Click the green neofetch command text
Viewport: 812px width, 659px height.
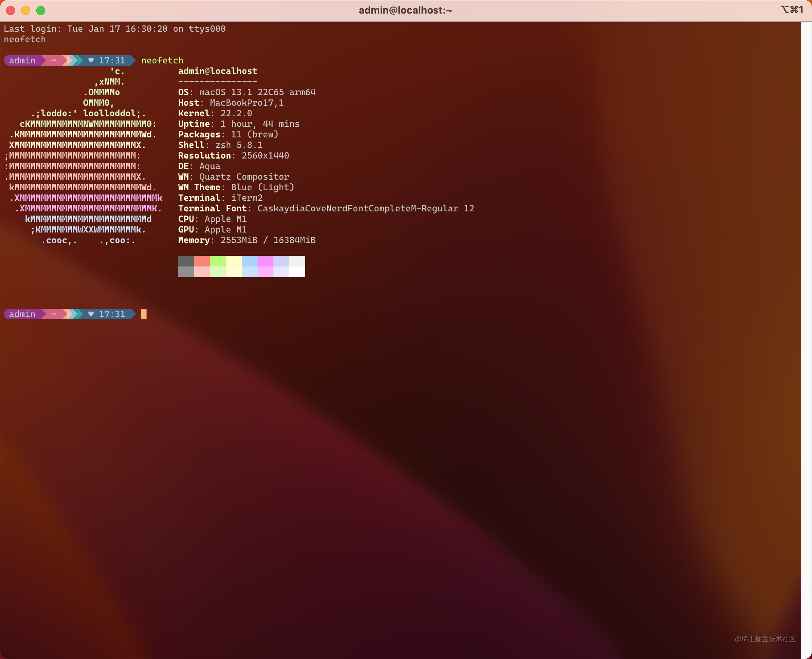coord(162,60)
